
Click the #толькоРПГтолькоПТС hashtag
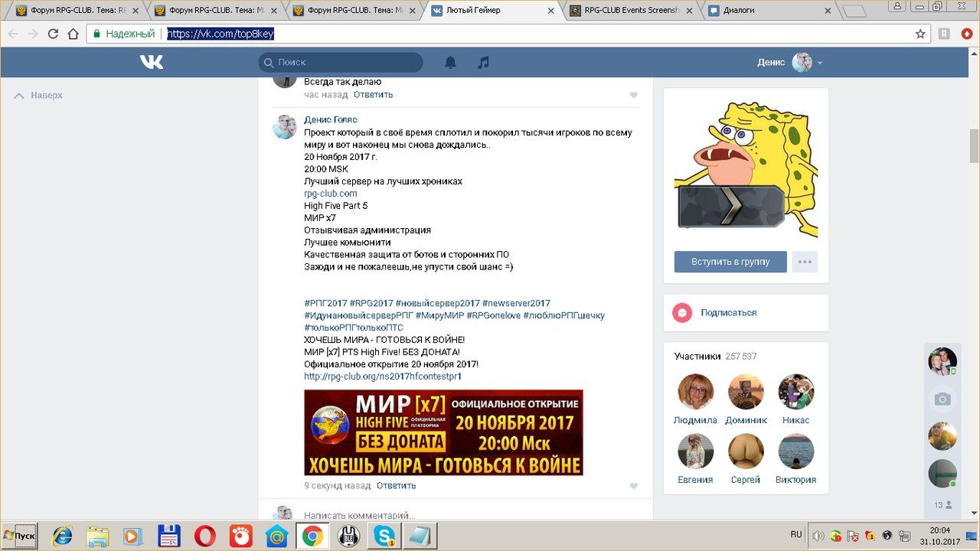tap(354, 328)
